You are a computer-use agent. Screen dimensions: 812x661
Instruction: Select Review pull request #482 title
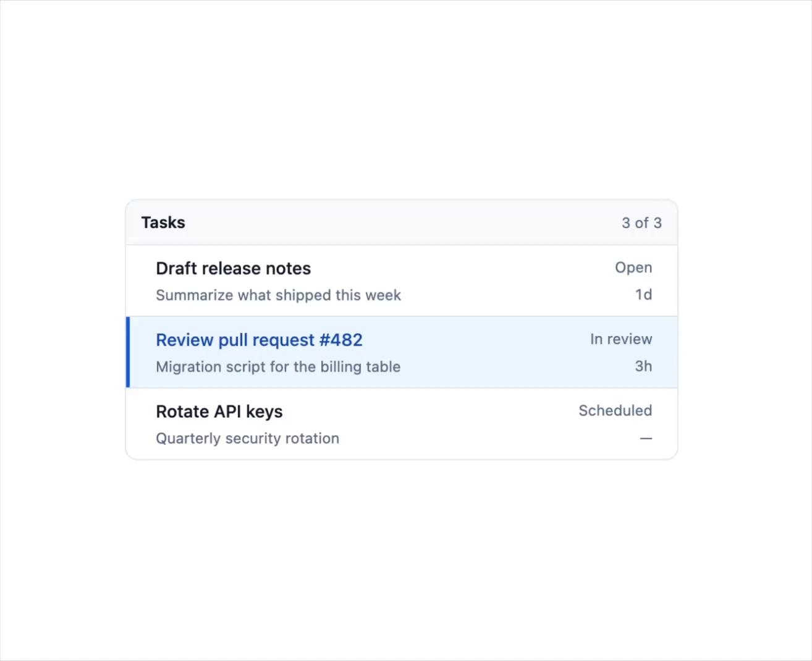[x=259, y=340]
